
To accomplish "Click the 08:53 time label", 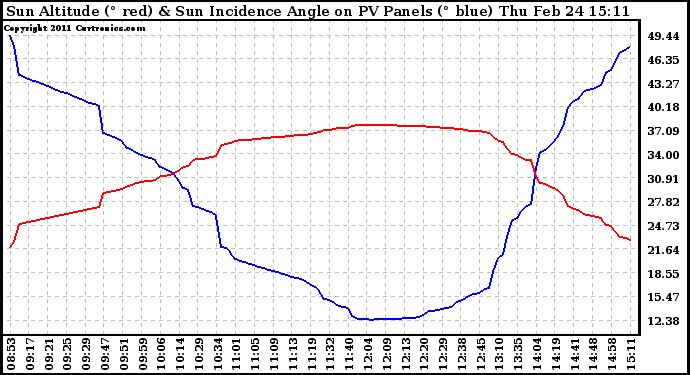I will click(x=11, y=354).
